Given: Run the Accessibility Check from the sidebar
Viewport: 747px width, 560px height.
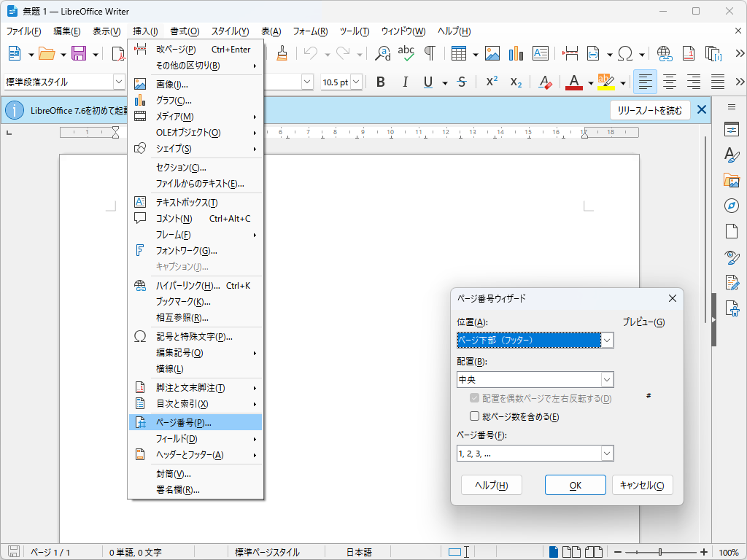Looking at the screenshot, I should pyautogui.click(x=732, y=308).
